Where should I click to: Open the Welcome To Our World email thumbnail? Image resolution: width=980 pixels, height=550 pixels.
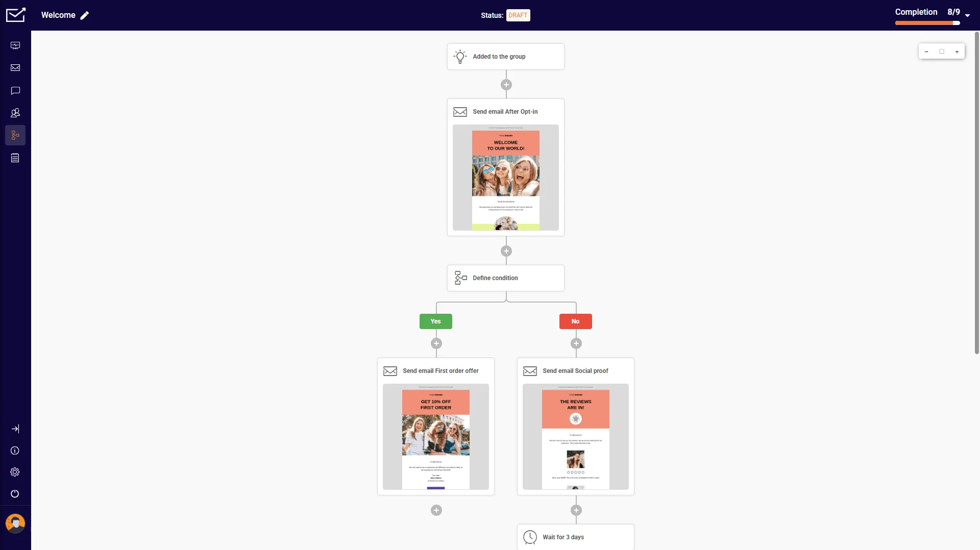(x=505, y=178)
